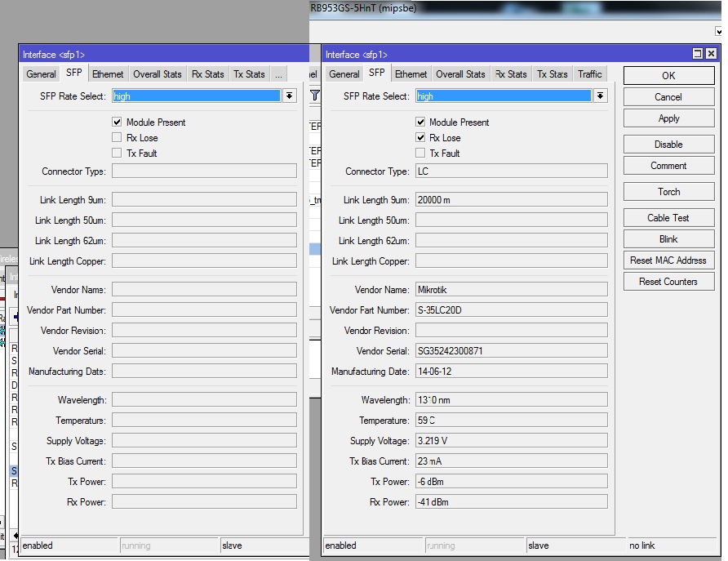Click Vendor Serial SG35242300871
The width and height of the screenshot is (728, 561).
coord(511,351)
